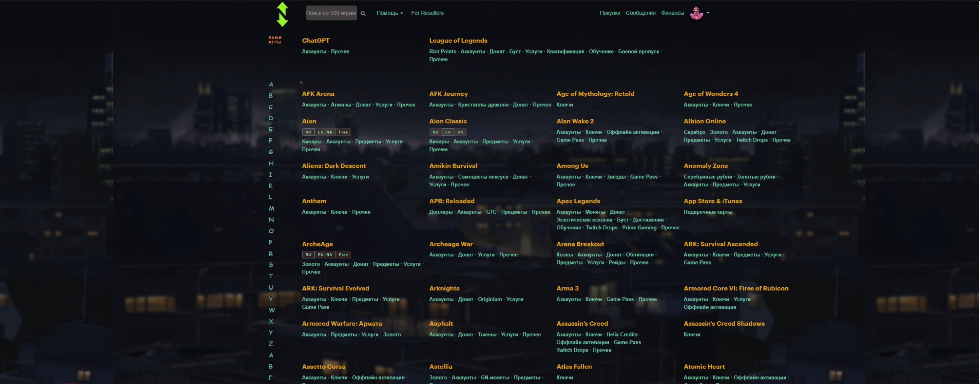Open Самоцветы нексуса under Amikin Survival
This screenshot has height=384, width=980.
point(483,177)
